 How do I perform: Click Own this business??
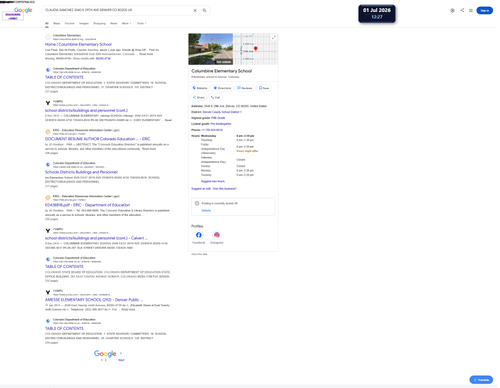pyautogui.click(x=225, y=189)
